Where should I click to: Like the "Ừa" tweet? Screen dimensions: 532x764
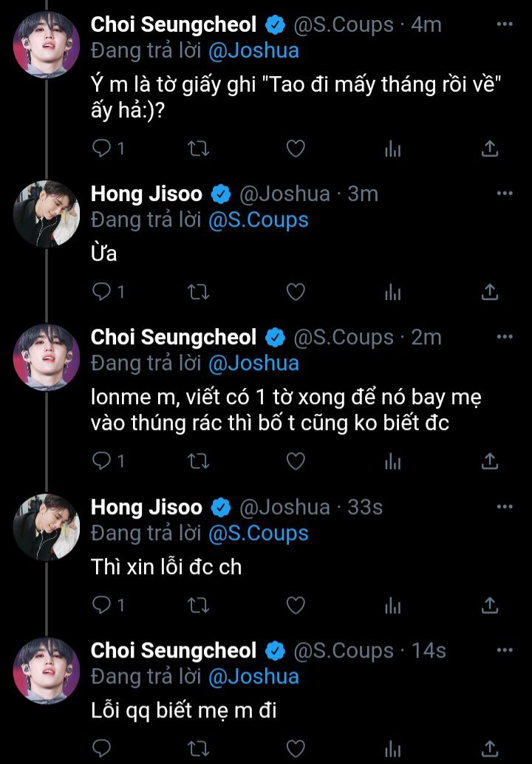pyautogui.click(x=296, y=292)
